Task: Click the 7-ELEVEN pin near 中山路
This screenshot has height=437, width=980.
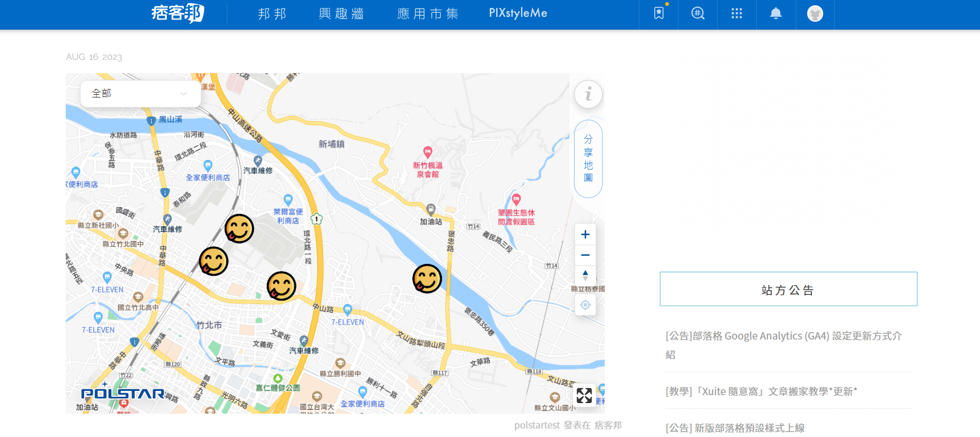Action: [x=348, y=309]
